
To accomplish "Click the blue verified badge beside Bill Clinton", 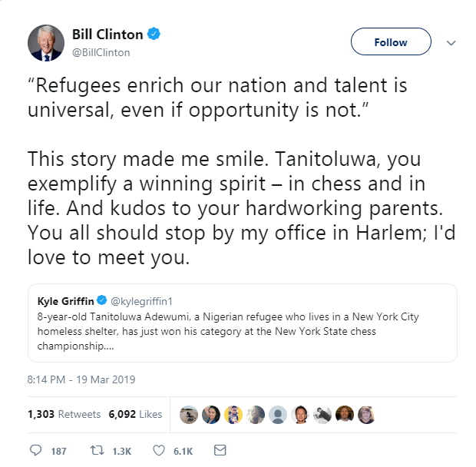I will tap(154, 35).
